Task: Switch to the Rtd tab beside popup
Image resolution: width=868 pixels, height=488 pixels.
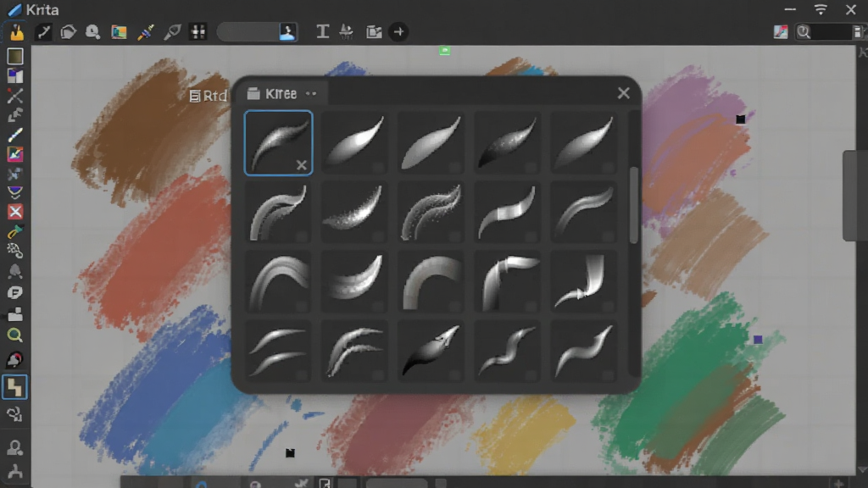Action: point(209,97)
